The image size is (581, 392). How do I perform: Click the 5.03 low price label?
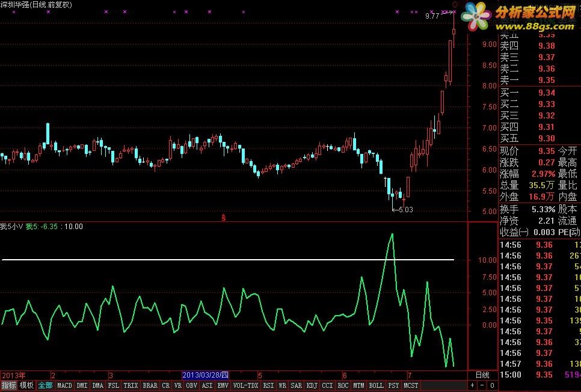tap(406, 210)
